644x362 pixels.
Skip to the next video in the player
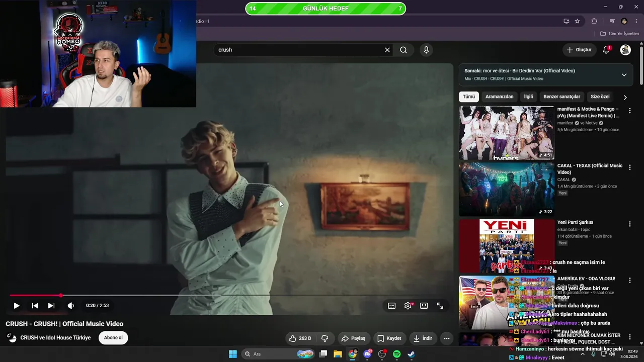pos(51,306)
